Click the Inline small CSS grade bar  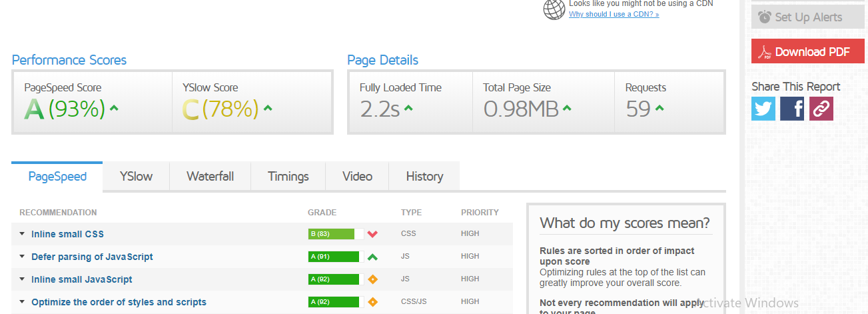click(336, 234)
